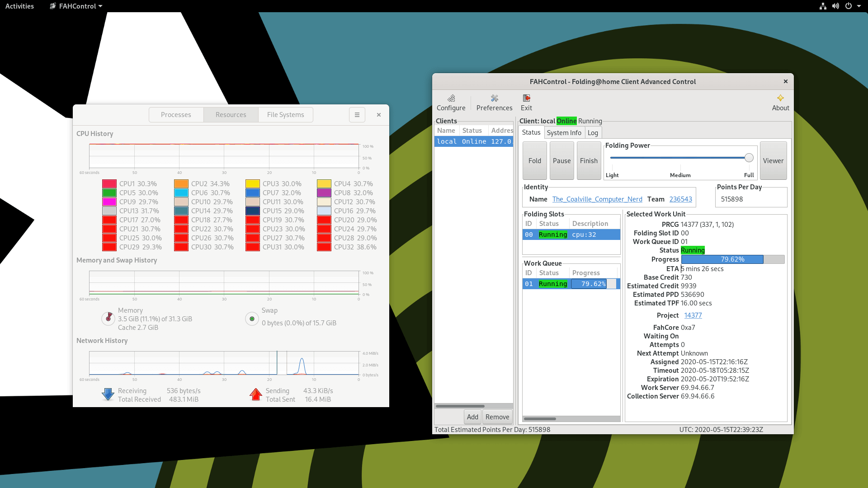Sort folding slots by Description header

coord(594,224)
